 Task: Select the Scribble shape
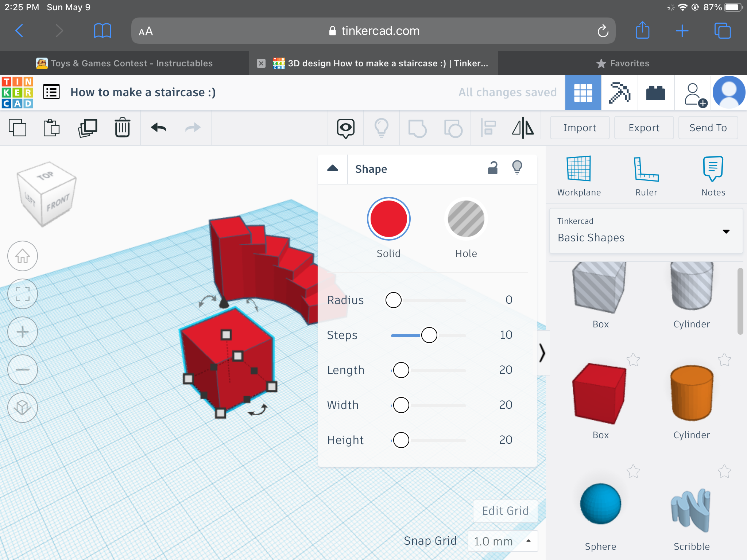point(691,510)
